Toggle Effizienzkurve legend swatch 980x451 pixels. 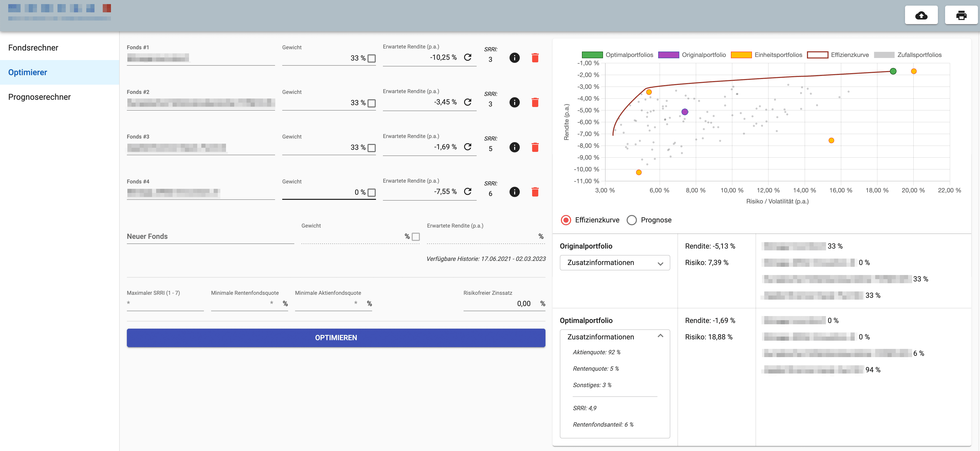click(x=817, y=55)
